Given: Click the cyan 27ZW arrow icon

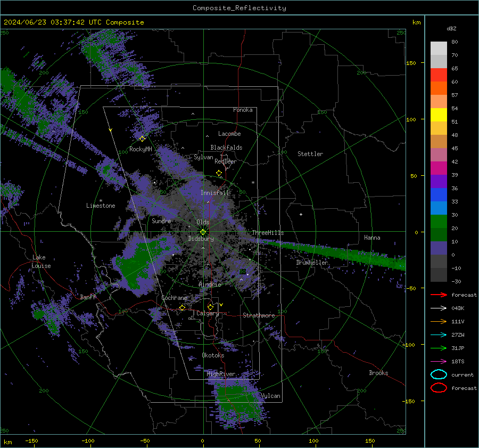Looking at the screenshot, I should coord(439,335).
